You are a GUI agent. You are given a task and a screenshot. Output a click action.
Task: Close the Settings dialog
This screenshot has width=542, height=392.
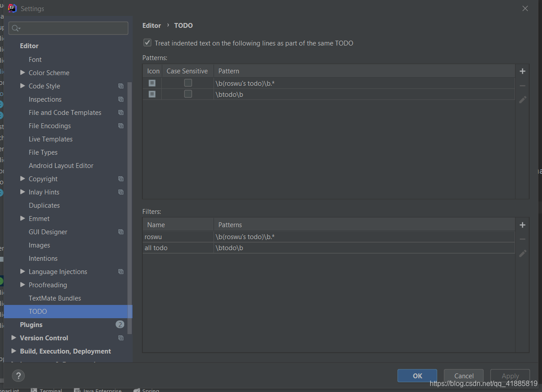(525, 8)
